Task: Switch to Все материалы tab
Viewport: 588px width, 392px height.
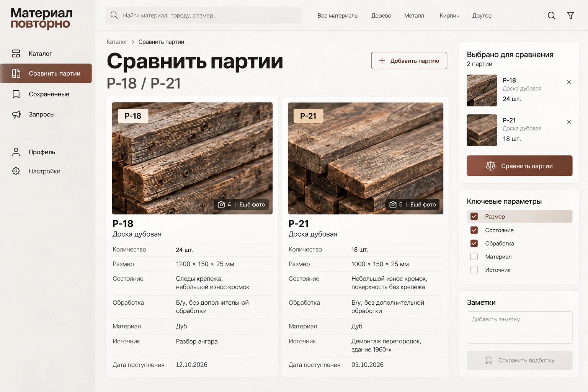Action: click(338, 16)
